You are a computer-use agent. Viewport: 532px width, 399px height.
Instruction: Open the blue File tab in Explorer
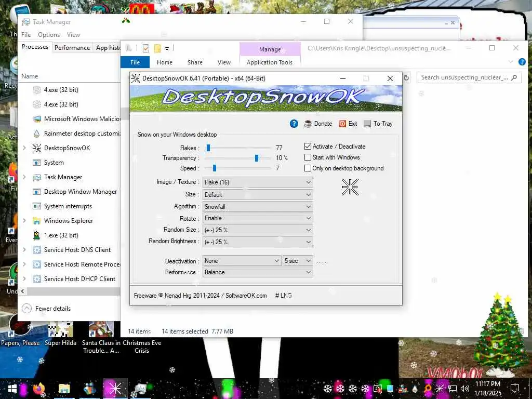[135, 62]
